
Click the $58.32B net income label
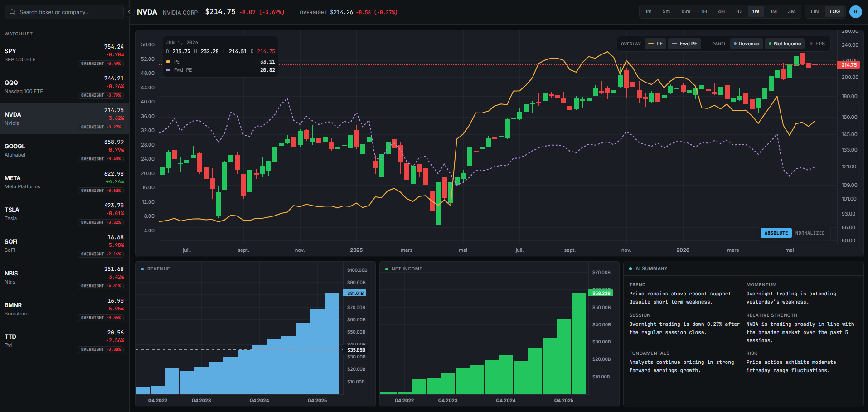pyautogui.click(x=601, y=293)
